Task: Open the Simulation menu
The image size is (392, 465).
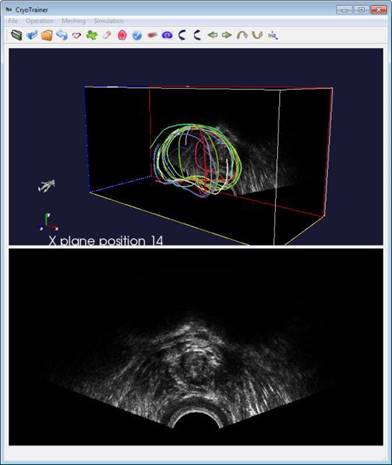Action: coord(109,21)
